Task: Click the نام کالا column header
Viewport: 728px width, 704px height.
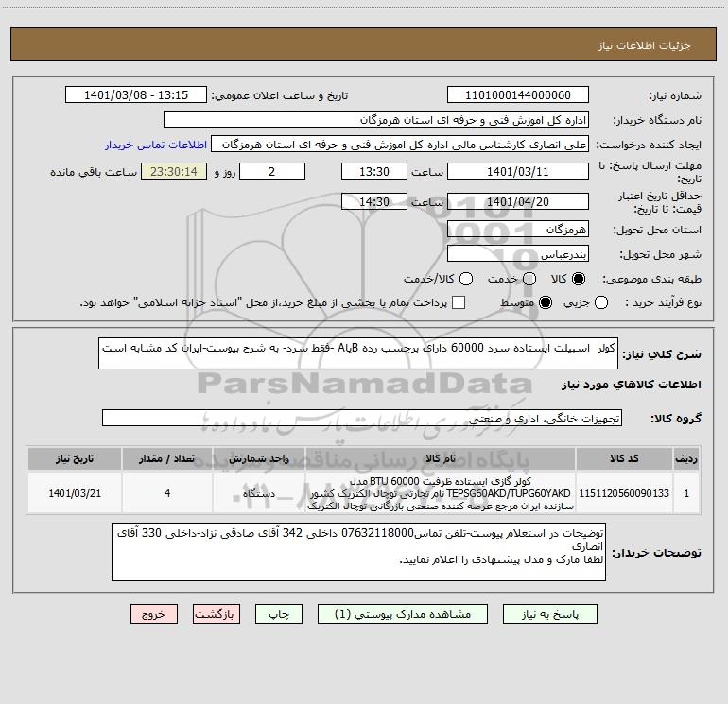Action: tap(441, 458)
